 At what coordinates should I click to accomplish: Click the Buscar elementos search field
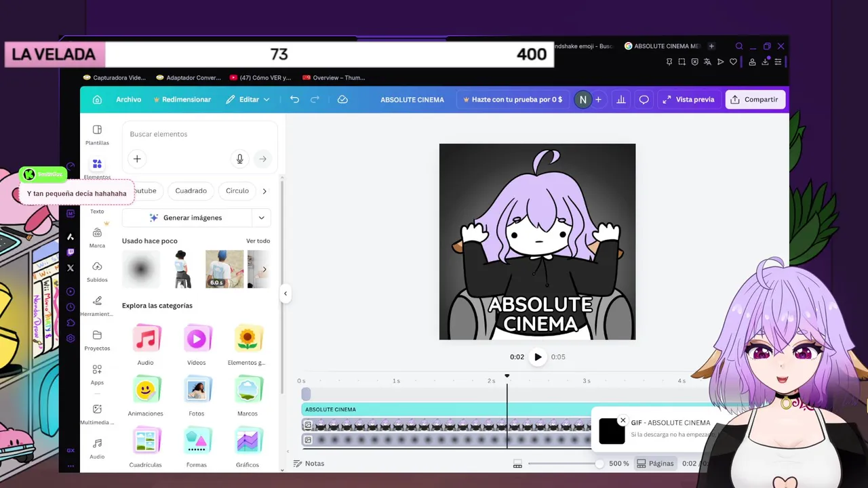199,134
